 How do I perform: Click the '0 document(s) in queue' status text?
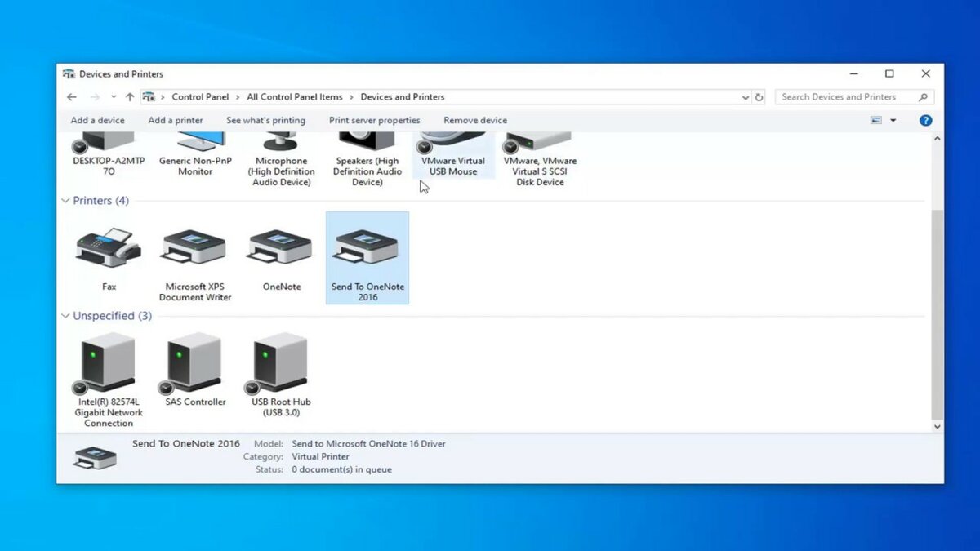pos(341,469)
